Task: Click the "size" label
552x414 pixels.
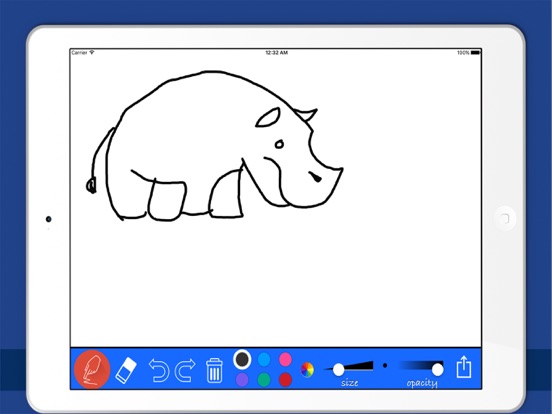Action: point(350,383)
